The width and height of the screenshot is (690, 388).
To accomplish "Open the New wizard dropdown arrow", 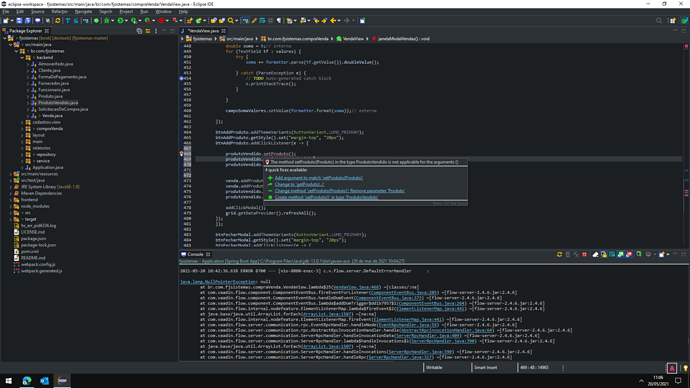I will [12, 21].
